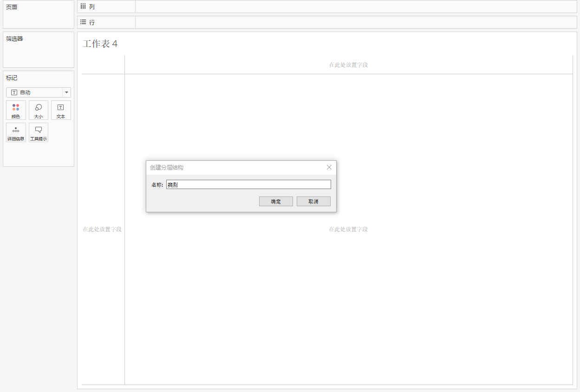This screenshot has height=392, width=580.
Task: Click the 页面 (Pages) shelf
Action: coord(39,14)
